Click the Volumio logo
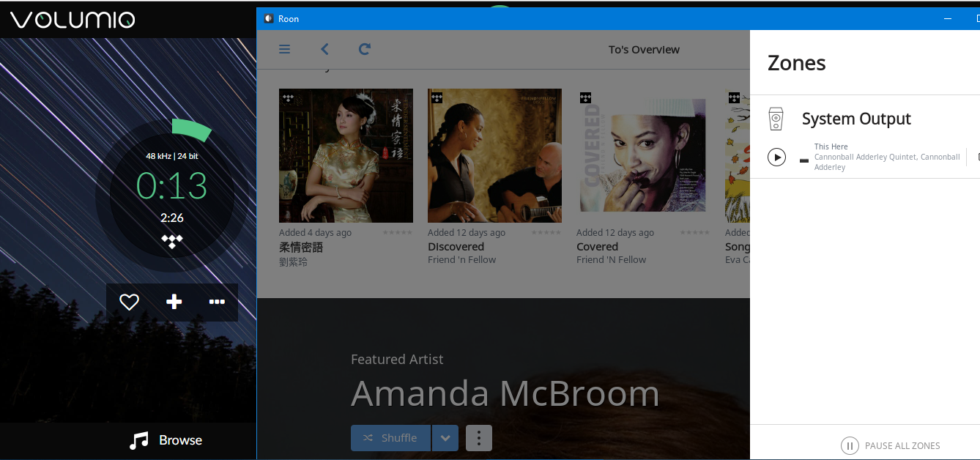980x460 pixels. pos(73,19)
